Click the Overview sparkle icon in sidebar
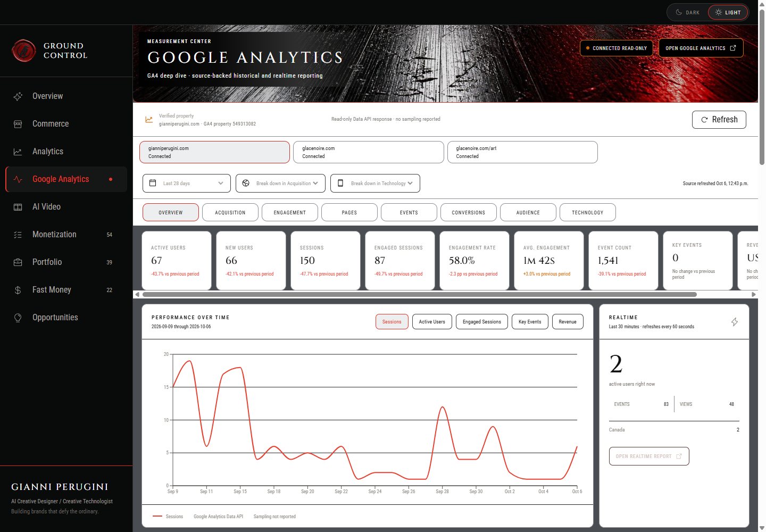Viewport: 766px width, 532px height. point(18,96)
